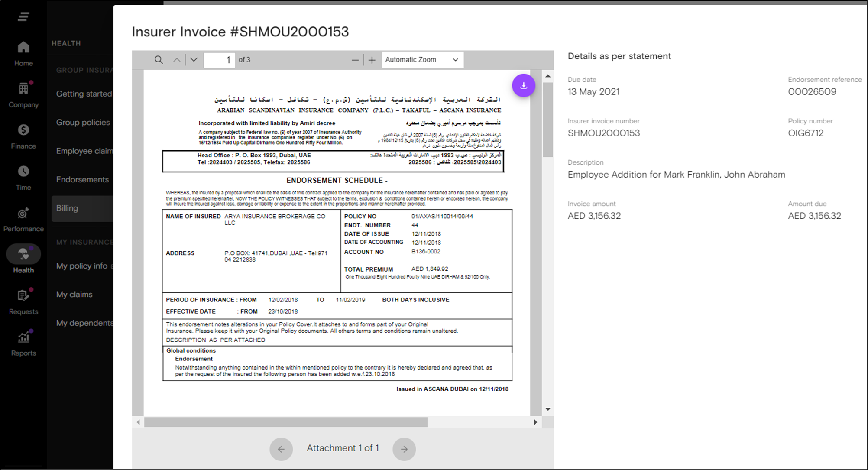Open the Reports chart icon

tap(23, 337)
